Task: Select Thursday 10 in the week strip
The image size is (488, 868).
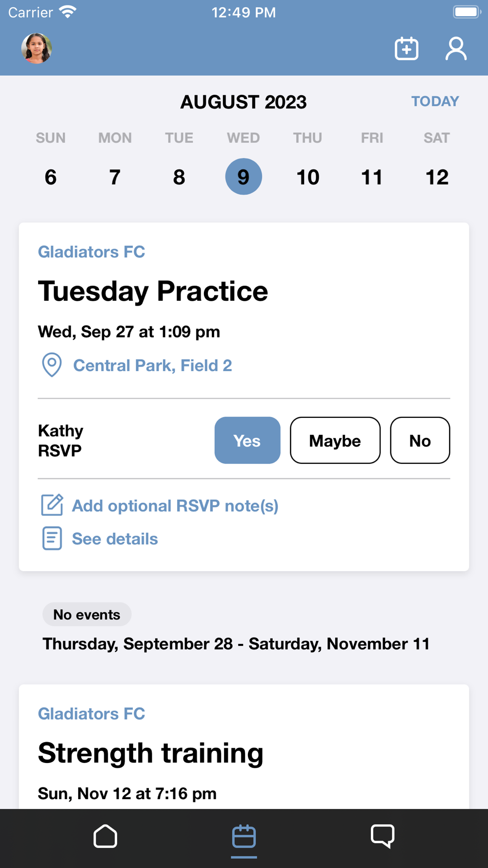Action: pyautogui.click(x=307, y=177)
